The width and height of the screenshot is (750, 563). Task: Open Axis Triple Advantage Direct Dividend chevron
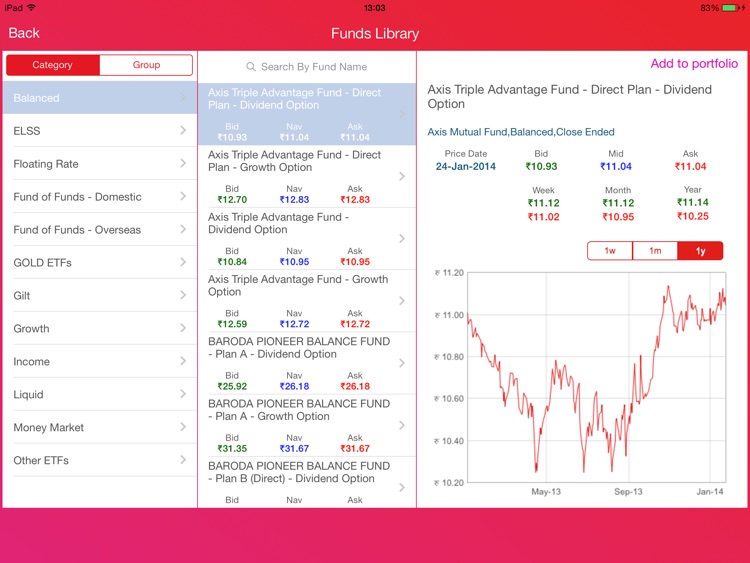pos(402,114)
